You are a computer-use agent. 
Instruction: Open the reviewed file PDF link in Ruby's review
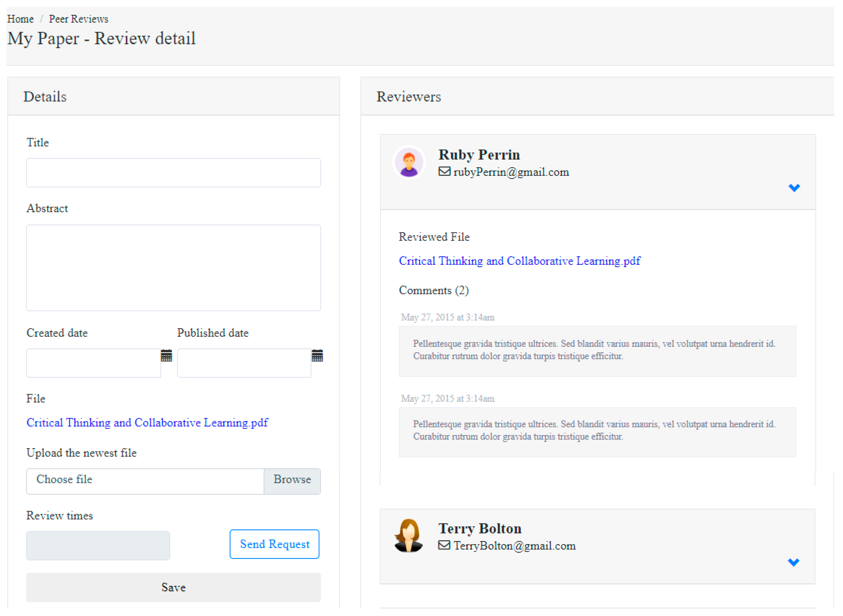pyautogui.click(x=519, y=261)
